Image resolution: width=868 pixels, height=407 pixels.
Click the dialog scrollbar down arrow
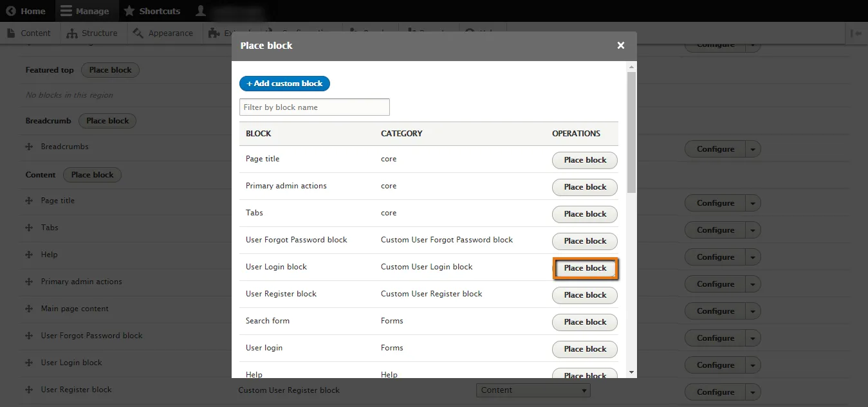click(631, 372)
